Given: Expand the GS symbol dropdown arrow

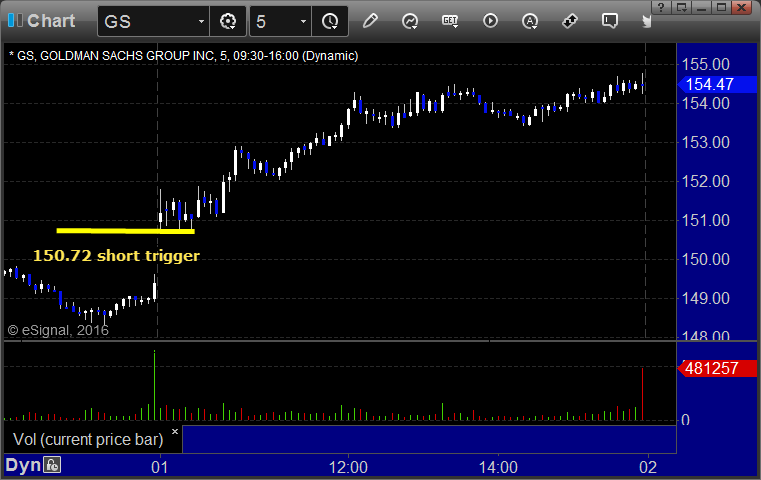Looking at the screenshot, I should [201, 21].
